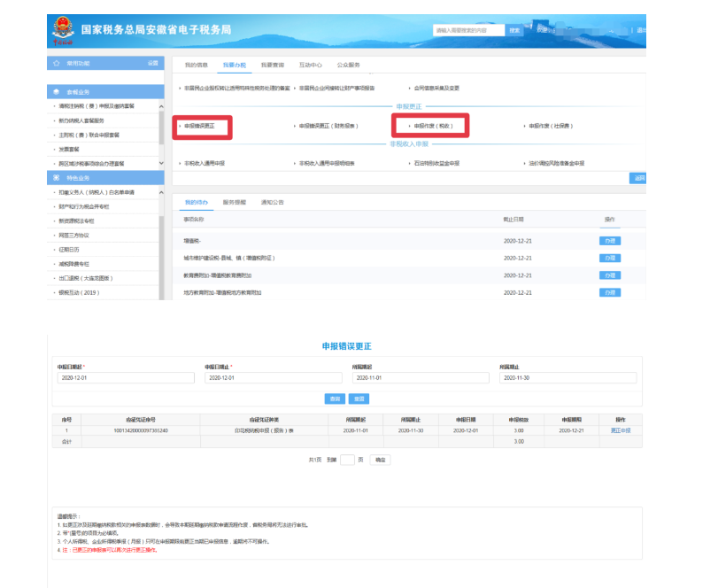This screenshot has height=588, width=718.
Task: Open 主附税（费）联合申报套餐
Action: (89, 135)
